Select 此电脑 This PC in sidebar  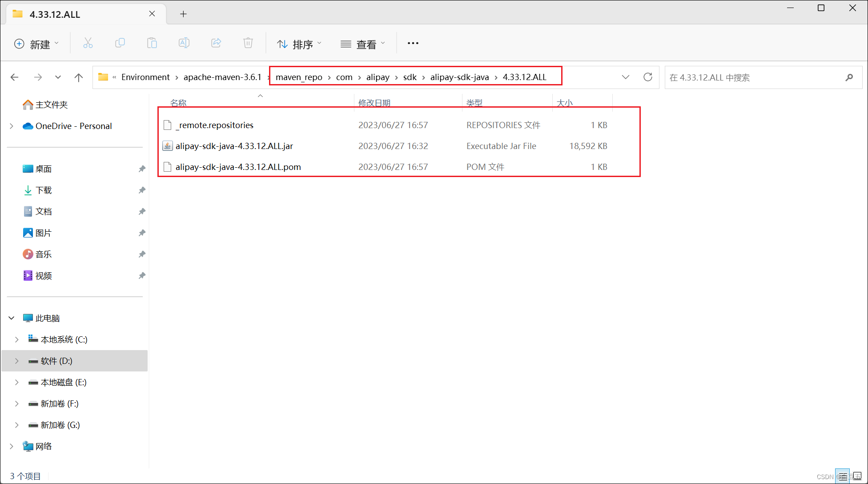(x=41, y=318)
